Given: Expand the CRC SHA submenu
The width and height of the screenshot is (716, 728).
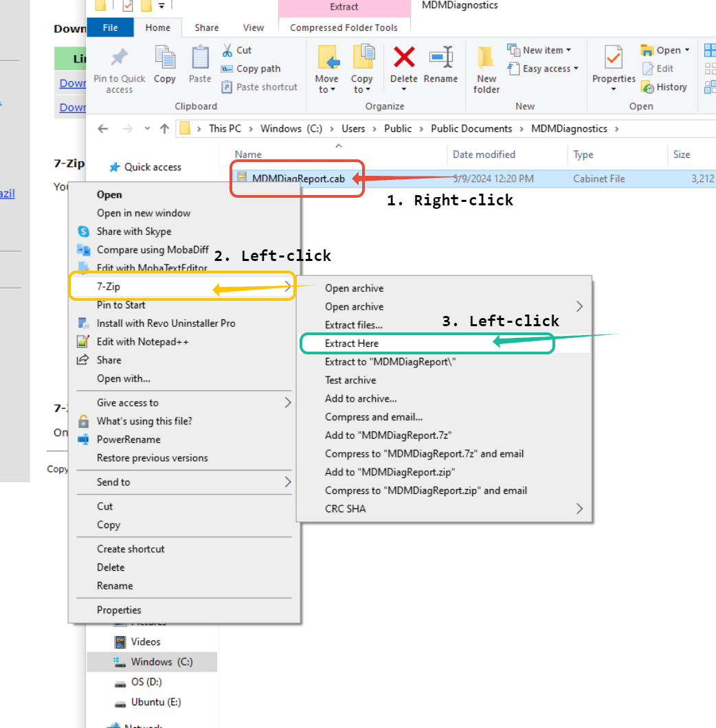Looking at the screenshot, I should coord(579,509).
